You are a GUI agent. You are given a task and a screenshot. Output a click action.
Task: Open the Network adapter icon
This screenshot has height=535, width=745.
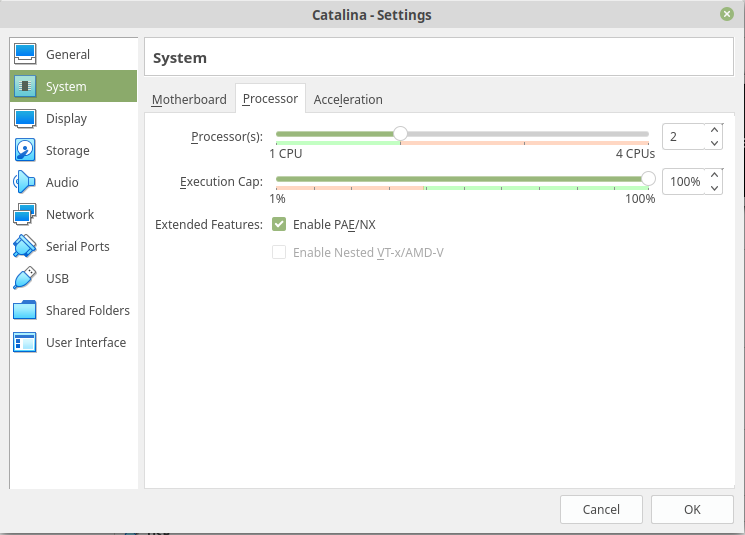(25, 214)
